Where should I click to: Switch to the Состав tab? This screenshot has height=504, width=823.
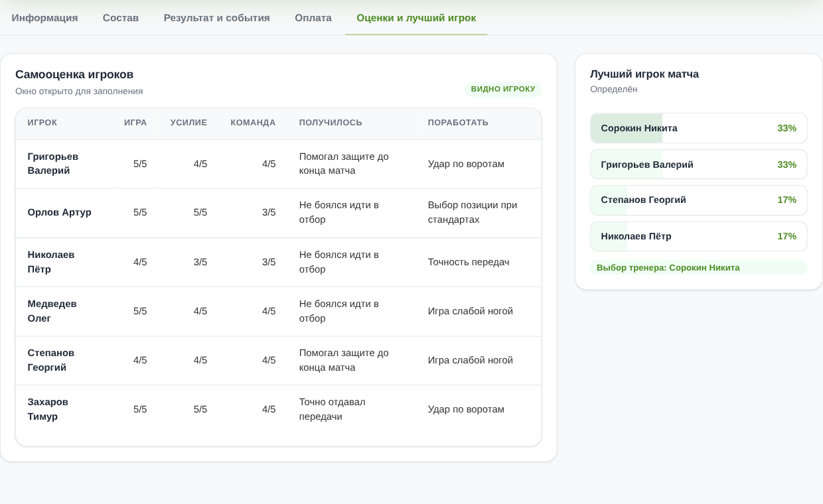(121, 18)
